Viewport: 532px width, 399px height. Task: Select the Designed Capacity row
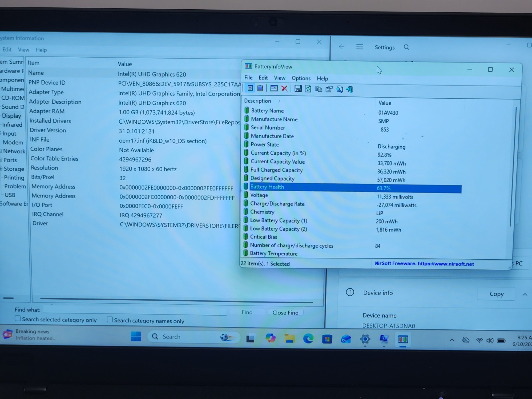352,179
